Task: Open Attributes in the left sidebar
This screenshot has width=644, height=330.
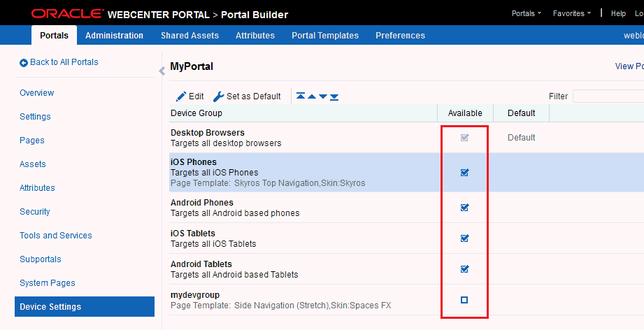Action: point(37,188)
